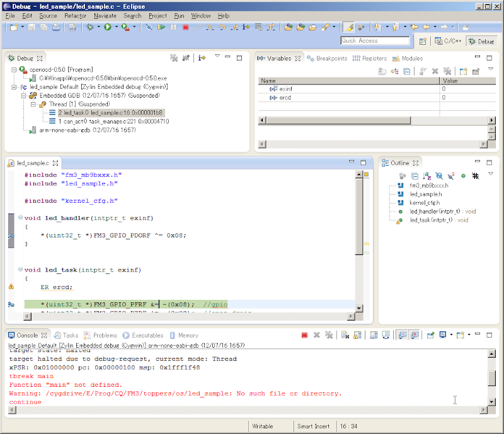Image resolution: width=504 pixels, height=434 pixels.
Task: Click the Resume button in the debug toolbar
Action: coord(161,27)
